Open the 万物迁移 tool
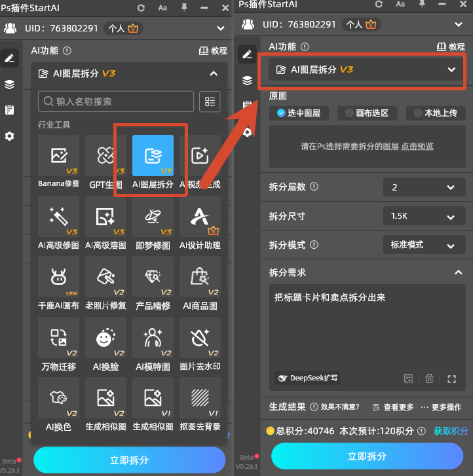Screen dimensions: 473x476 [x=58, y=344]
